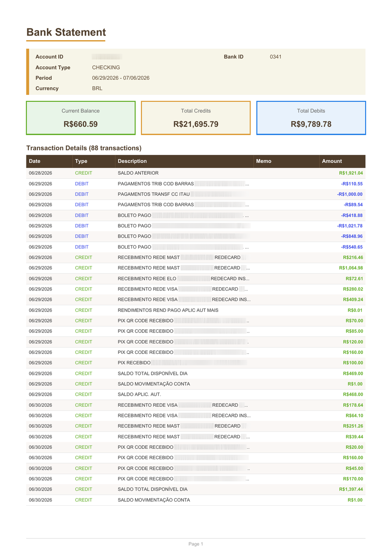The height and width of the screenshot is (555, 392).
Task: Select the PIX amount R$170.00
Action: click(x=353, y=479)
